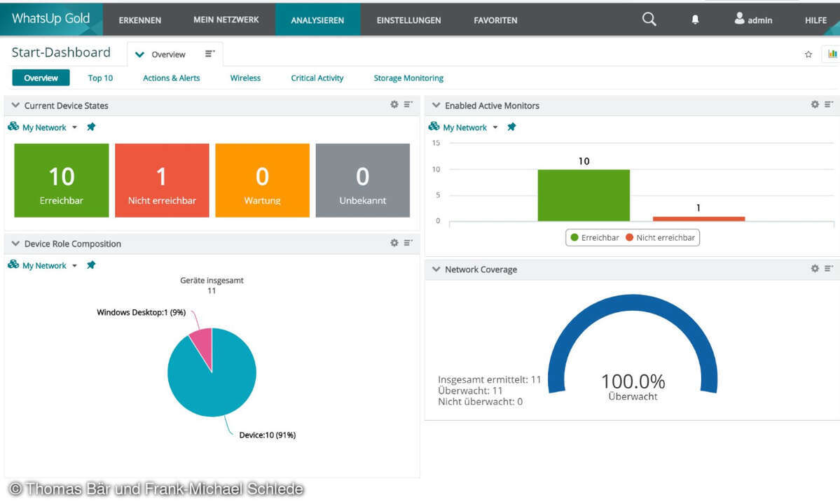Viewport: 840px width, 504px height.
Task: Click pin icon in Device Role Composition
Action: point(91,265)
